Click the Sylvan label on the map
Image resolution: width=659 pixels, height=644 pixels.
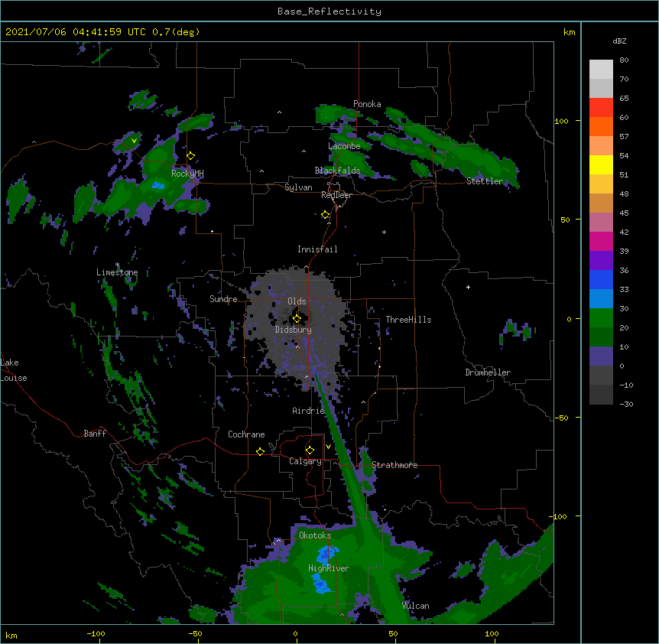click(298, 187)
